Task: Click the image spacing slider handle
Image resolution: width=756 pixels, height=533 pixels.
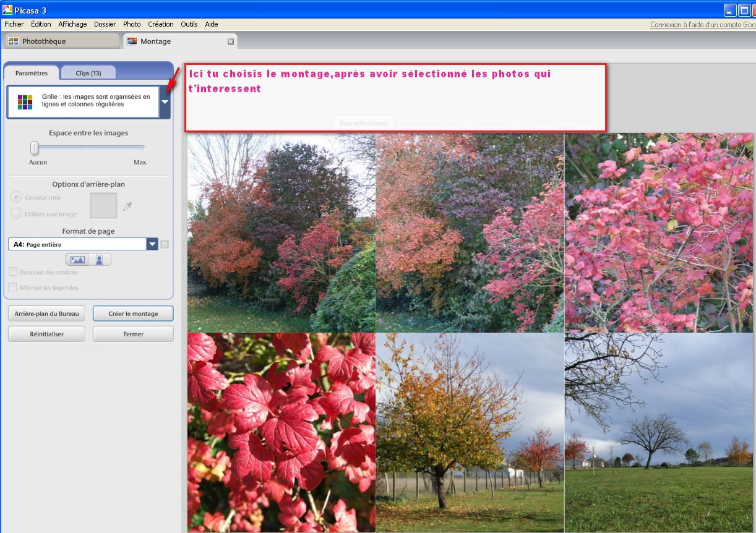Action: click(35, 148)
